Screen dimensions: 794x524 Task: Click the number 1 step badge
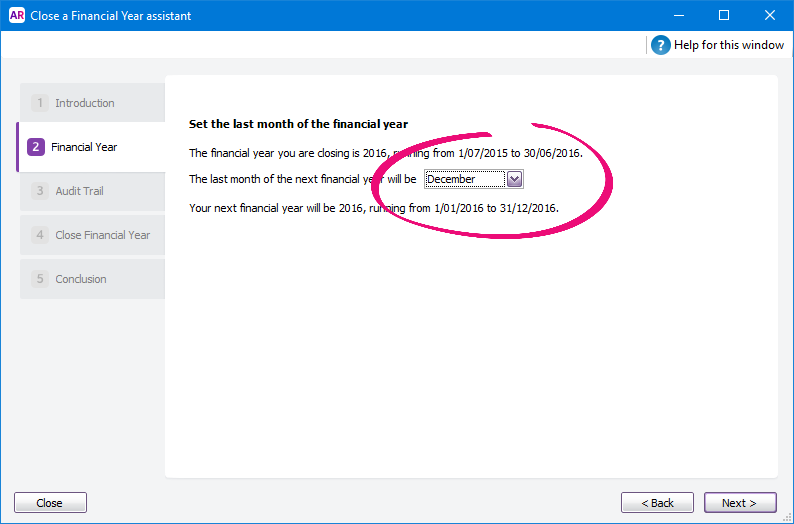point(40,103)
